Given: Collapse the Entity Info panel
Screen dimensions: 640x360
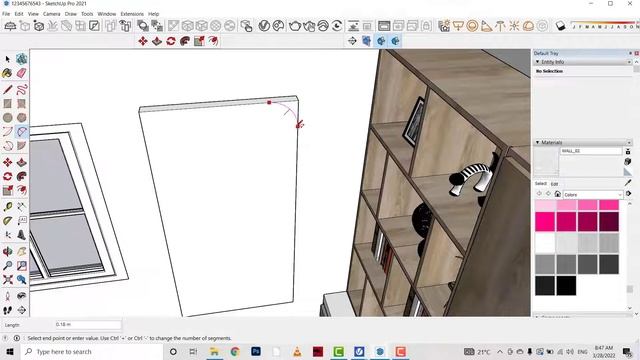Looking at the screenshot, I should [x=538, y=62].
